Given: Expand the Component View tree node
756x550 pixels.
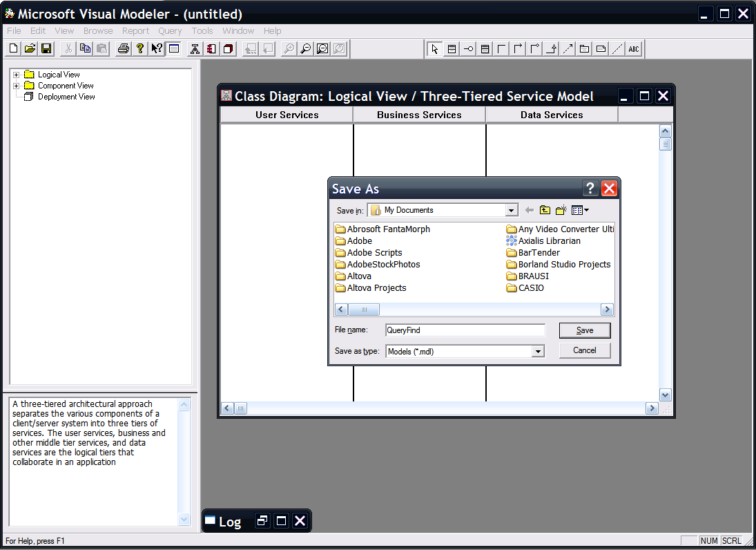Looking at the screenshot, I should point(17,86).
